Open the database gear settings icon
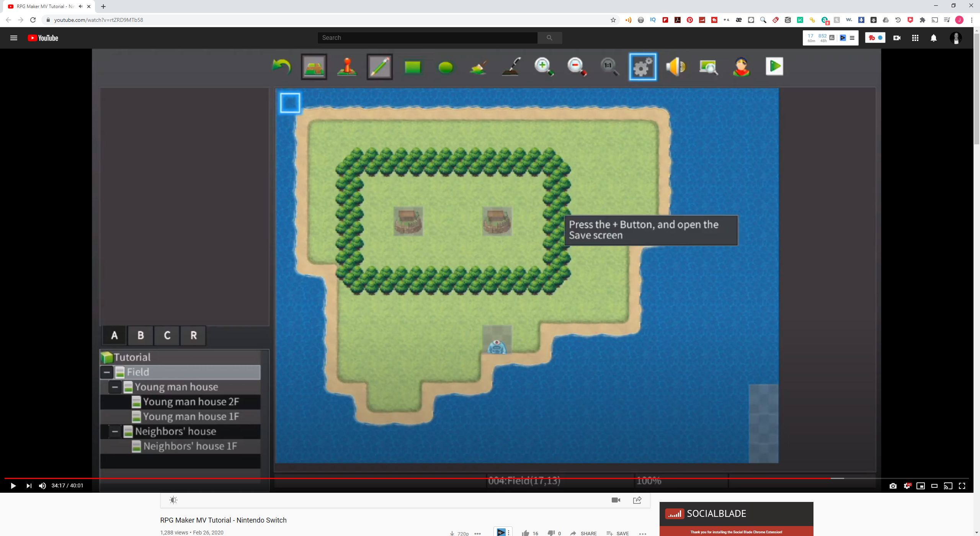This screenshot has width=980, height=536. tap(643, 67)
